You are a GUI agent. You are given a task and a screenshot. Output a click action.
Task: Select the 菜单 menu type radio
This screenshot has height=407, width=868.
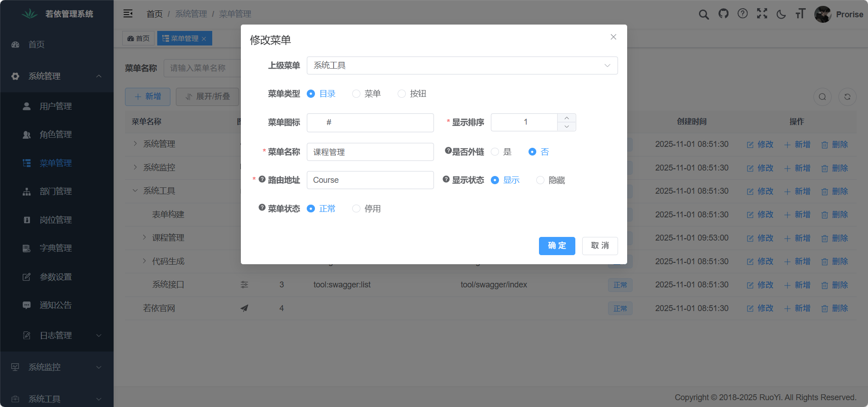point(357,94)
